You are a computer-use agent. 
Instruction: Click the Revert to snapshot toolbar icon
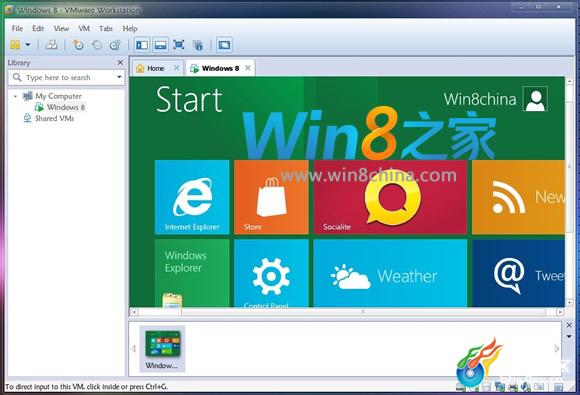click(97, 45)
